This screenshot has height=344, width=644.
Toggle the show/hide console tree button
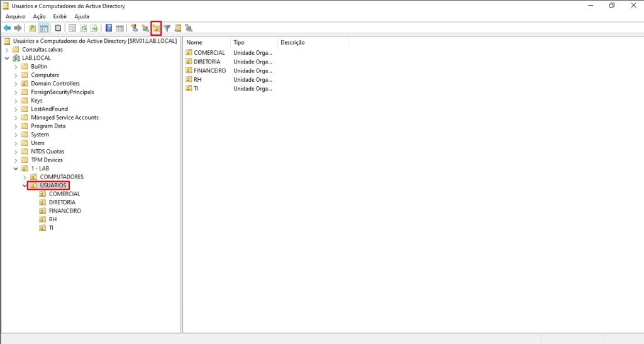43,28
